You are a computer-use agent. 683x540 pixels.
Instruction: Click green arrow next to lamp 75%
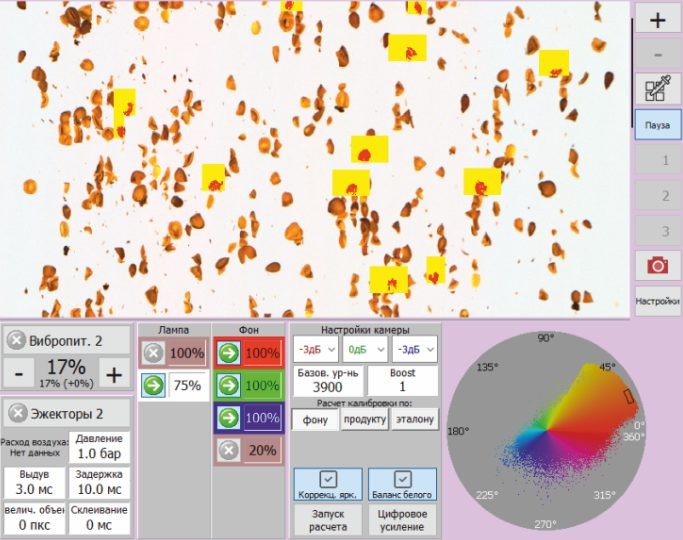pos(153,385)
